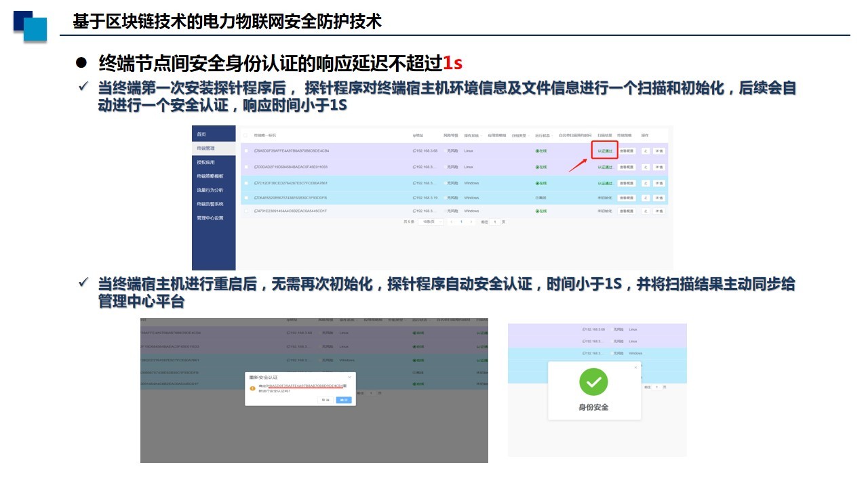The image size is (868, 488).
Task: Open 授权应用 in the left sidebar
Action: pos(214,163)
